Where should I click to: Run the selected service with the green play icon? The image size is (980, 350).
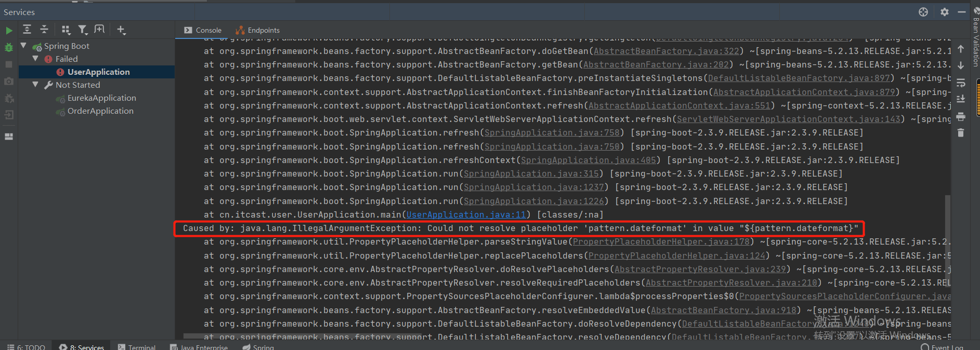tap(9, 31)
